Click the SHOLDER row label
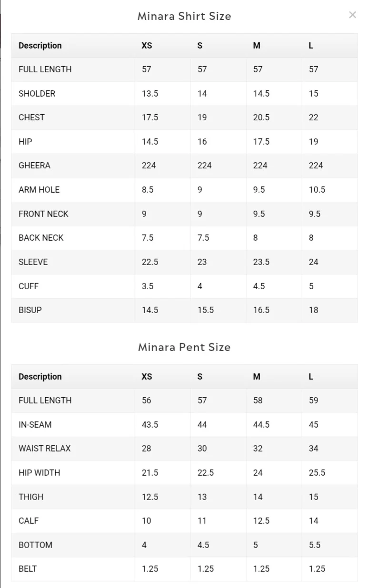This screenshot has height=588, width=368. click(37, 94)
